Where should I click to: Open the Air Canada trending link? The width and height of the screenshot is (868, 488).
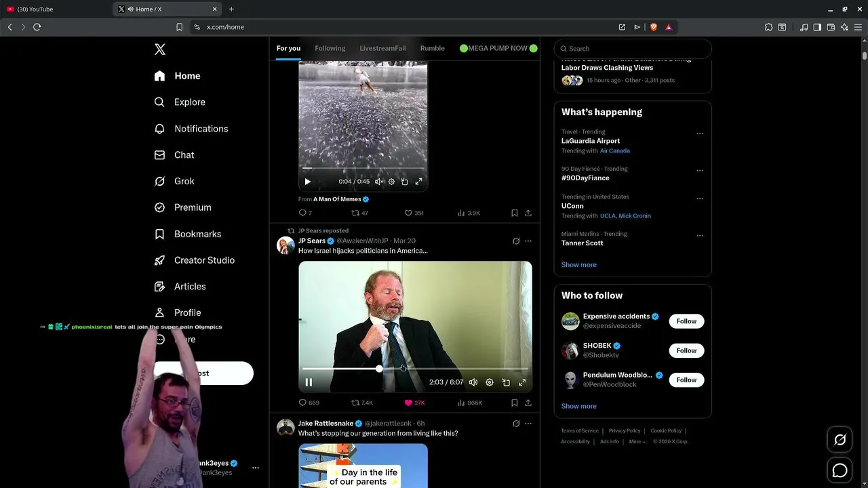(x=615, y=151)
